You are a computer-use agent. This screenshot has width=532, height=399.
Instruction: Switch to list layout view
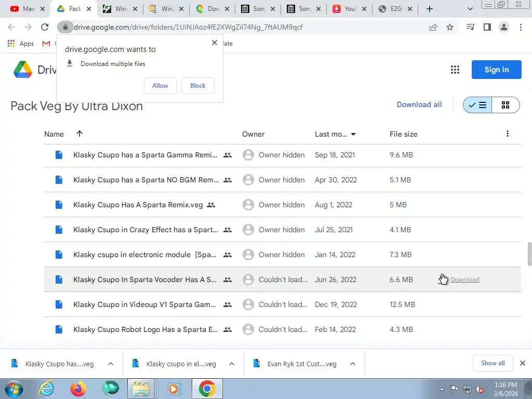[x=478, y=105]
